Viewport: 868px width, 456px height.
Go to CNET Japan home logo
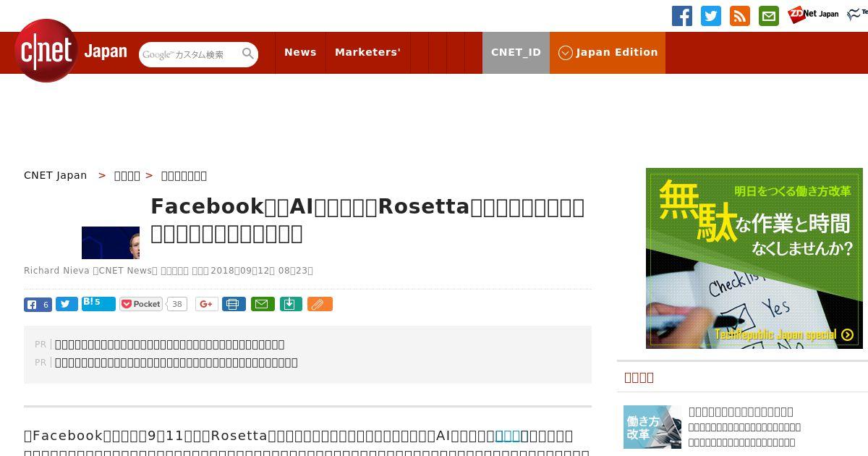coord(70,51)
